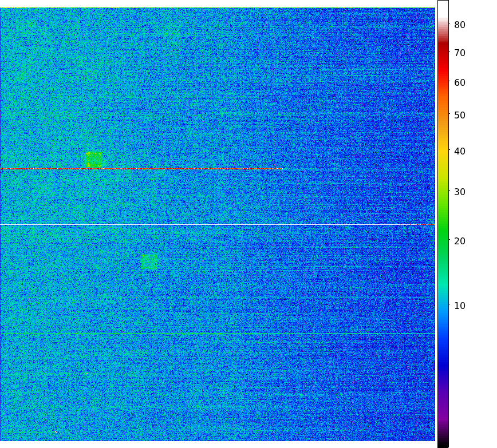Image resolution: width=497 pixels, height=448 pixels.
Task: Click the 50 label beside the colorbar
Action: 460,115
